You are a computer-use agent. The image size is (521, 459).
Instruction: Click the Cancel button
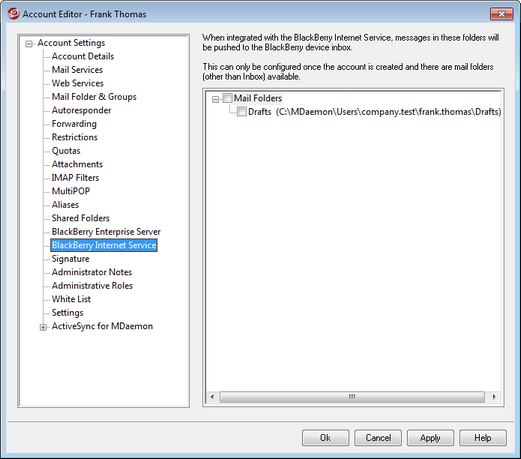(378, 438)
